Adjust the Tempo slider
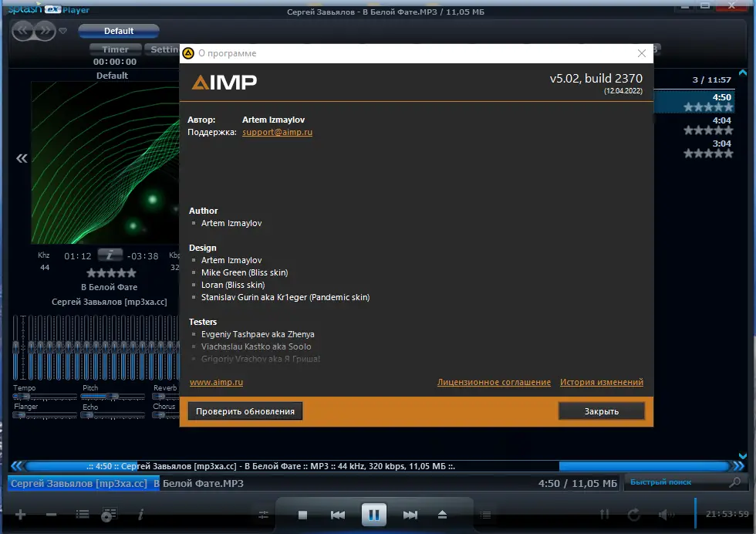The width and height of the screenshot is (756, 534). coord(45,397)
